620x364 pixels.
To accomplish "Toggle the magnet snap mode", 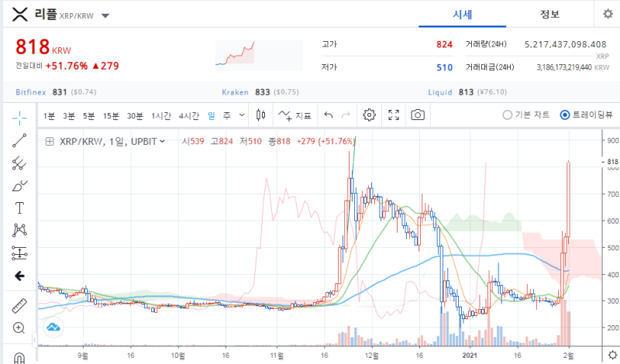I will [x=19, y=358].
